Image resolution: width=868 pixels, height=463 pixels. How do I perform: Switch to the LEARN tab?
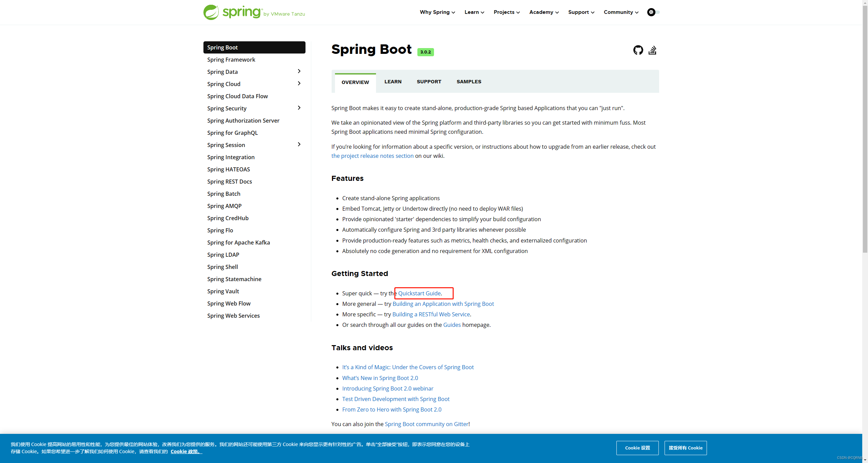(x=393, y=82)
